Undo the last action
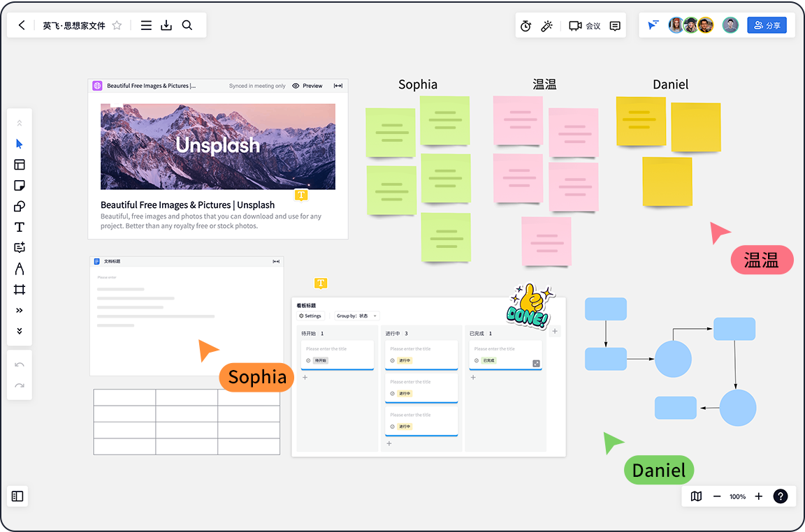Image resolution: width=805 pixels, height=532 pixels. [x=20, y=364]
